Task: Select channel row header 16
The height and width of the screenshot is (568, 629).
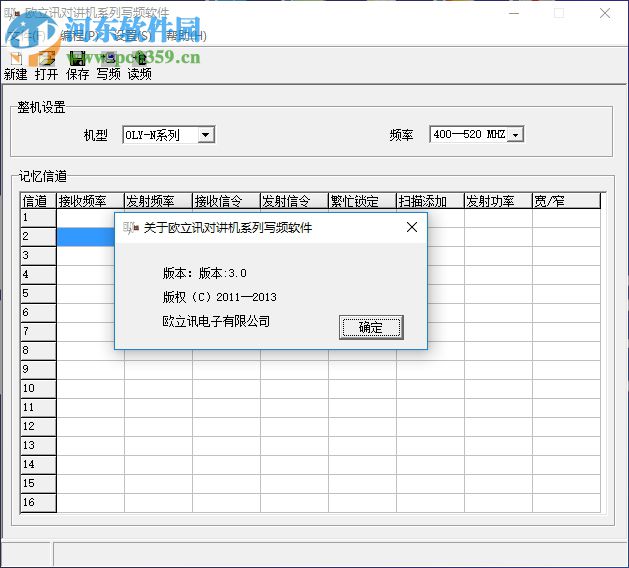Action: click(x=39, y=503)
